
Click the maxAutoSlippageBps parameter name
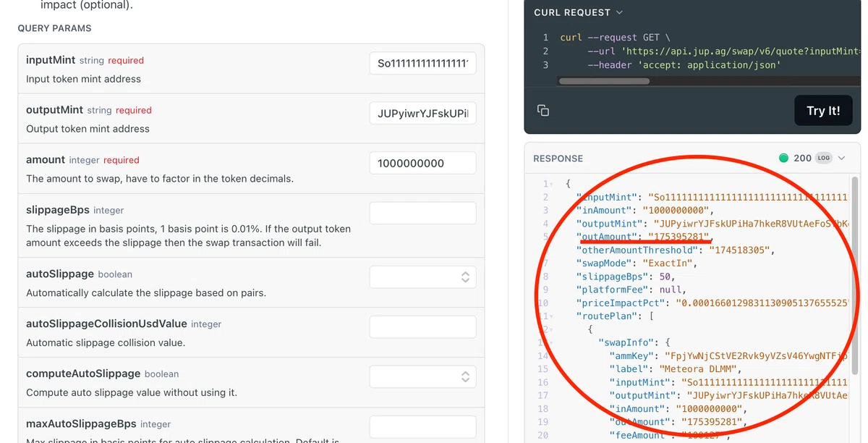coord(81,423)
